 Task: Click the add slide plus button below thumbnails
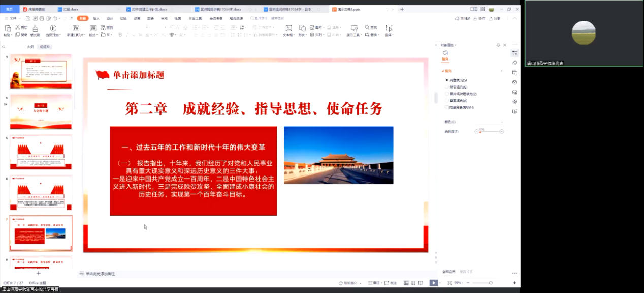coord(38,273)
